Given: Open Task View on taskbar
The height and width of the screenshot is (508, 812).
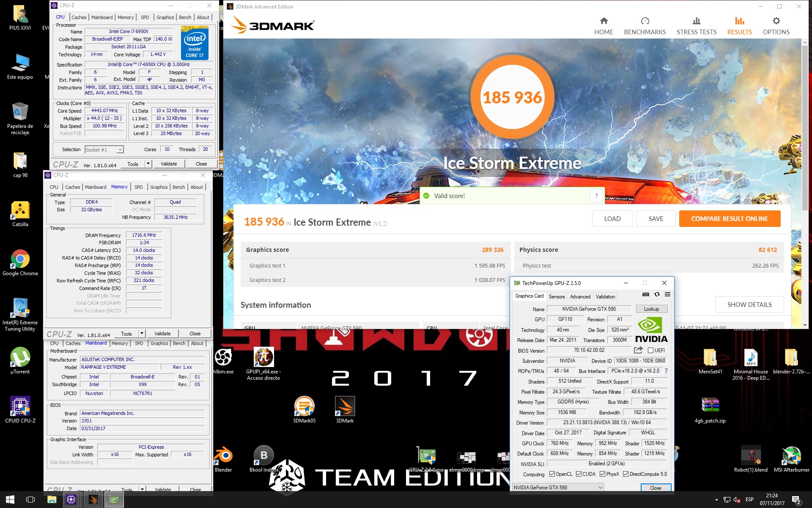Looking at the screenshot, I should click(x=30, y=500).
